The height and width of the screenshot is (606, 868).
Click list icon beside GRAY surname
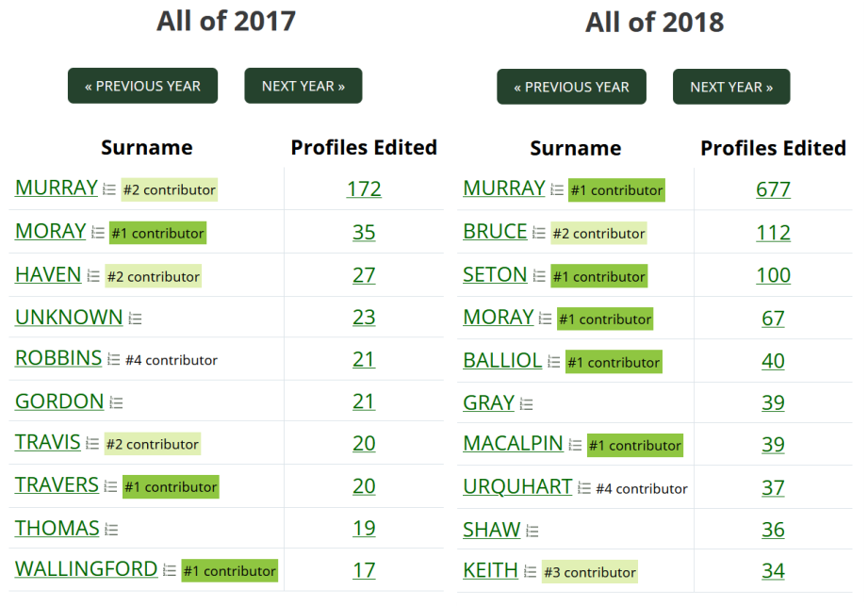point(526,404)
